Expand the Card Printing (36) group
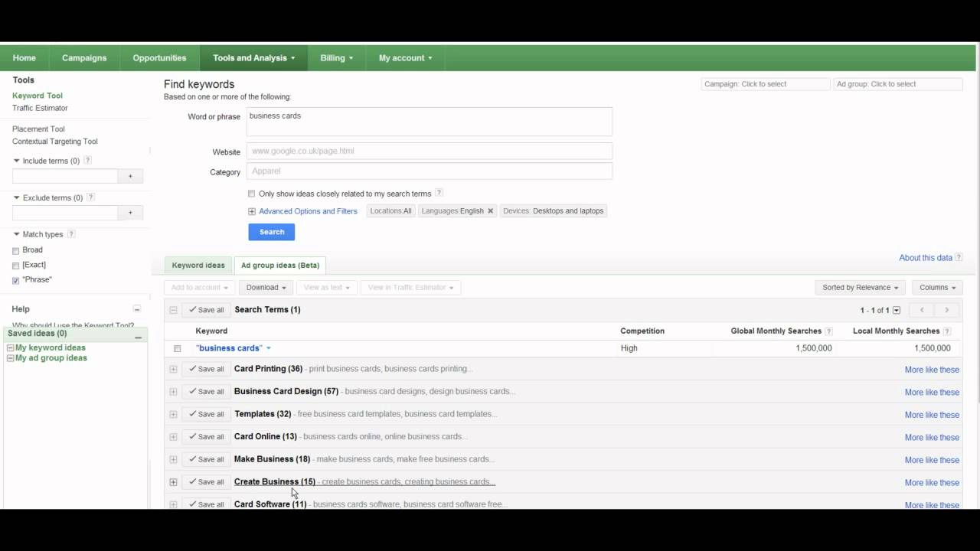 pyautogui.click(x=173, y=369)
